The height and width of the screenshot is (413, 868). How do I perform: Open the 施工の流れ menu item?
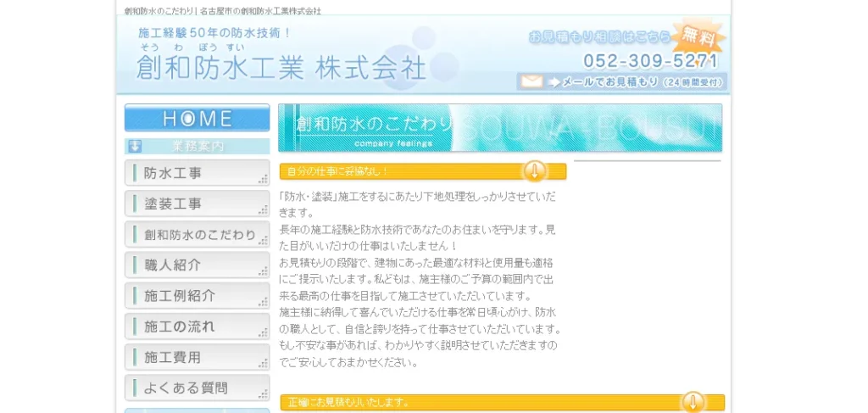click(197, 326)
